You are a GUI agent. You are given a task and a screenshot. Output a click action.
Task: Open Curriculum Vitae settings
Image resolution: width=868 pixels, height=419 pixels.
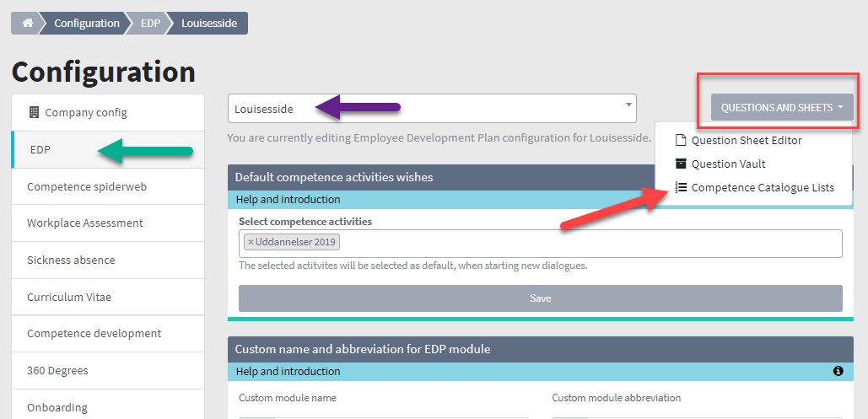point(108,298)
